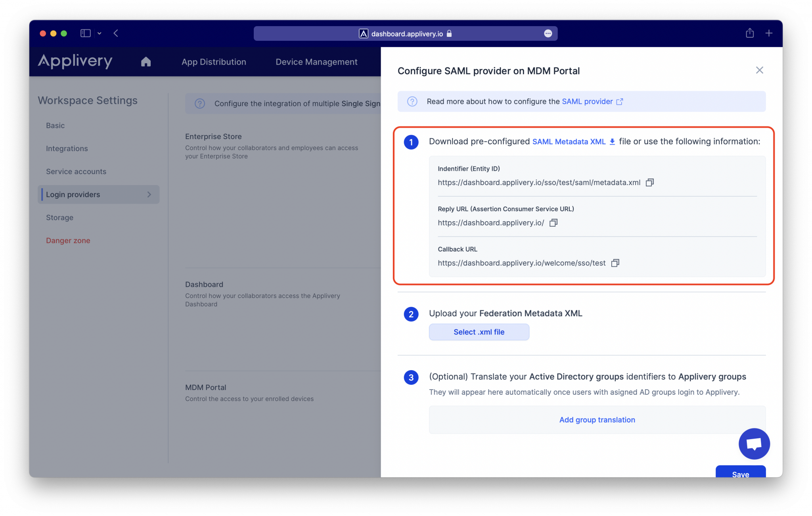Open the support chat bubble

(x=754, y=443)
